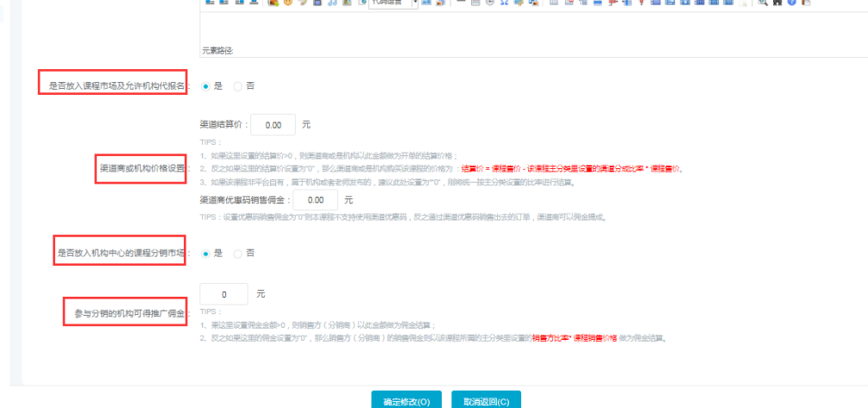Click the red map pin icon in toolbar

pos(641,3)
